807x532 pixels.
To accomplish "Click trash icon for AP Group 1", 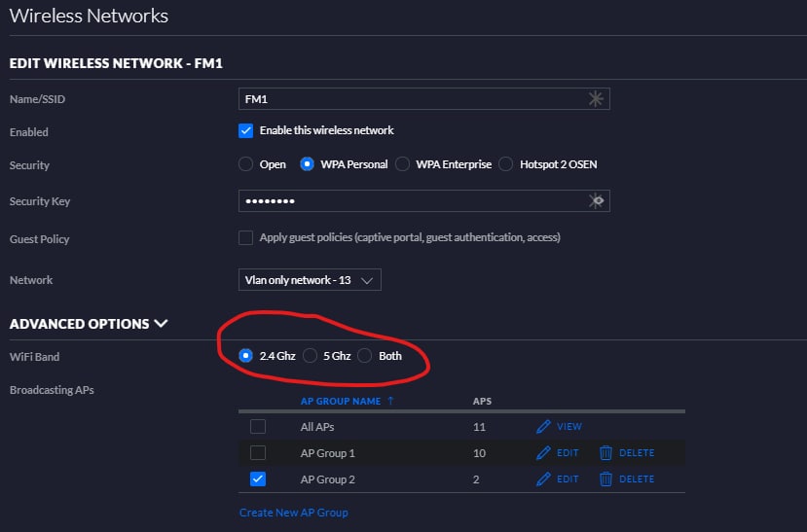I will [x=605, y=453].
